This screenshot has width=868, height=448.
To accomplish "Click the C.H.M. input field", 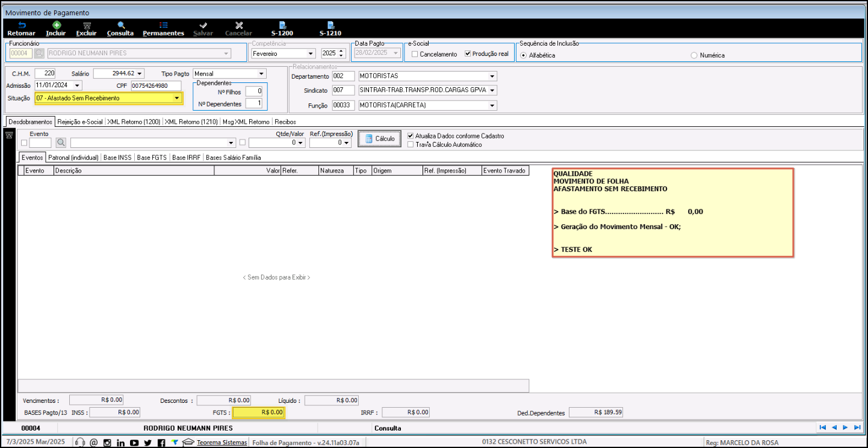I will tap(45, 73).
